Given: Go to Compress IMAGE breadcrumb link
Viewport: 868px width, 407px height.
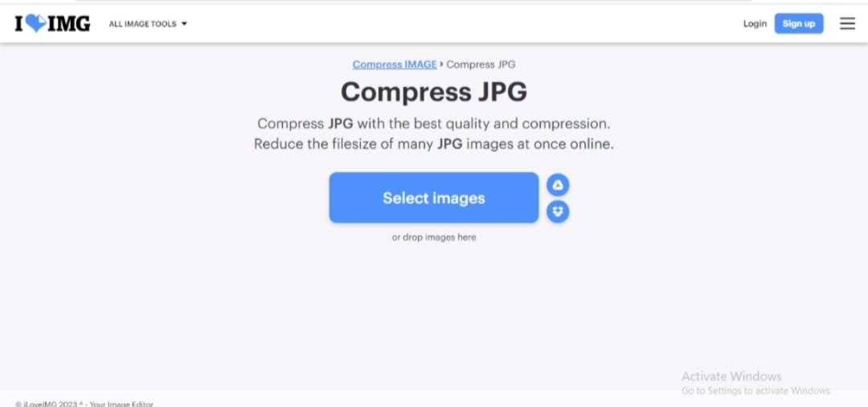Looking at the screenshot, I should [x=395, y=64].
